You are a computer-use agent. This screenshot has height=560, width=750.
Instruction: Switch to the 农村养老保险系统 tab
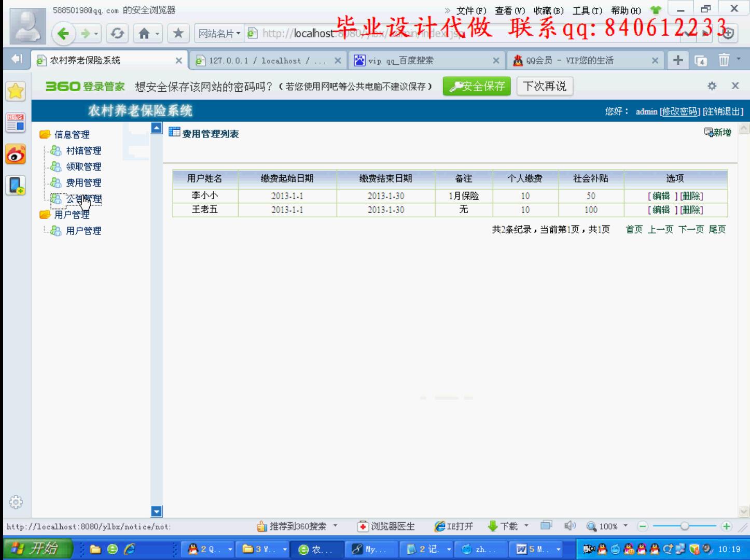pos(108,60)
